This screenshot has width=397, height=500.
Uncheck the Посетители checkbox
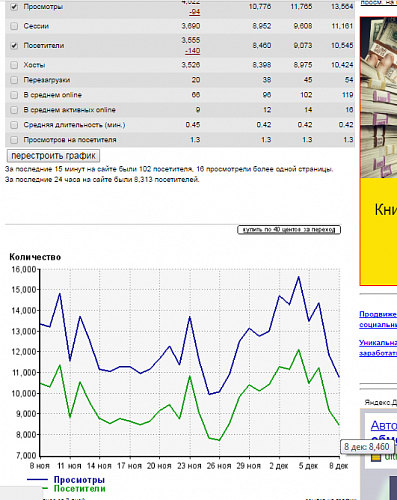pyautogui.click(x=14, y=46)
